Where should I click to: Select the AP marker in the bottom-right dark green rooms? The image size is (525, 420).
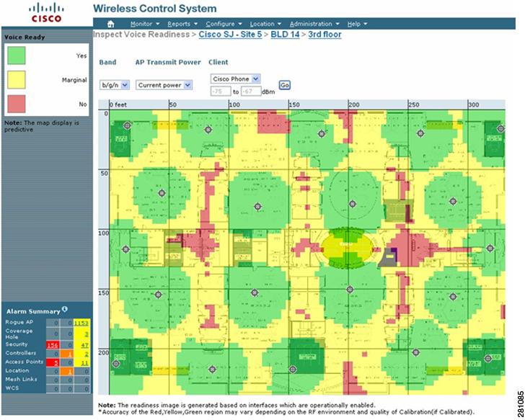[487, 359]
